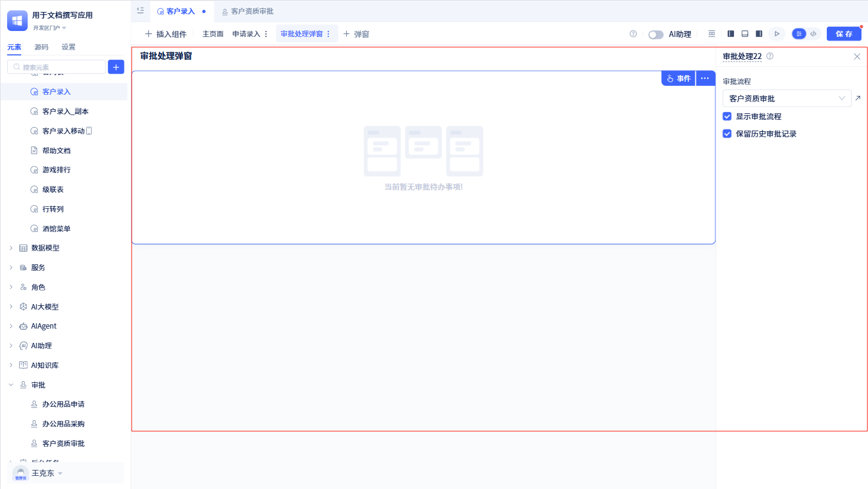This screenshot has height=489, width=868.
Task: Open the 审批流程 dropdown showing 客户资质审批
Action: 787,98
